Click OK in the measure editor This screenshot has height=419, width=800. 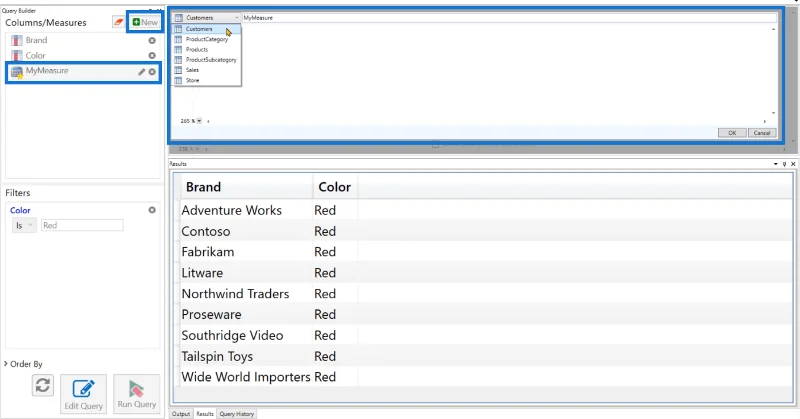pos(732,133)
